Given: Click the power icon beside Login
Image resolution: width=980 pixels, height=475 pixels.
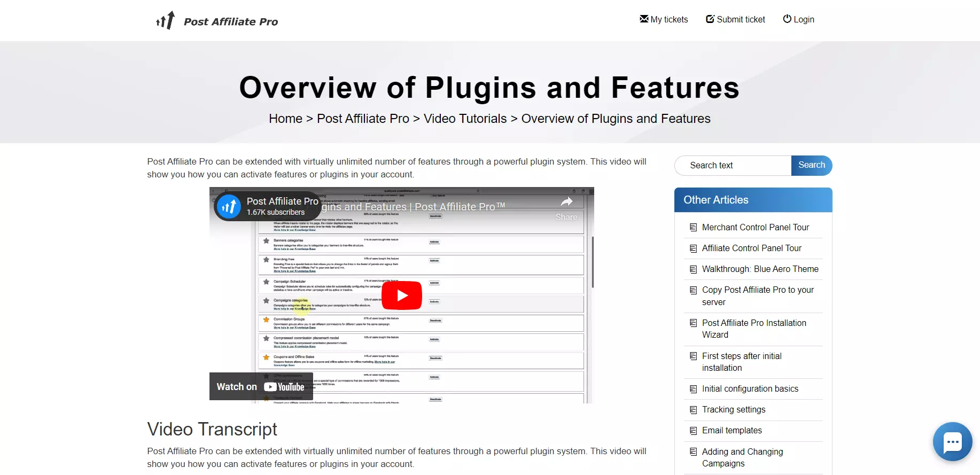Looking at the screenshot, I should point(787,19).
